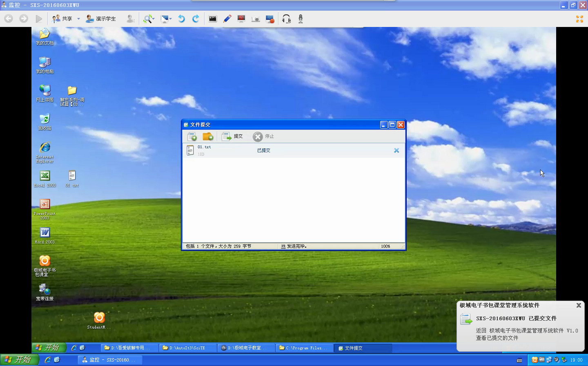This screenshot has width=588, height=366.
Task: Click the camera snapshot icon
Action: coord(256,19)
